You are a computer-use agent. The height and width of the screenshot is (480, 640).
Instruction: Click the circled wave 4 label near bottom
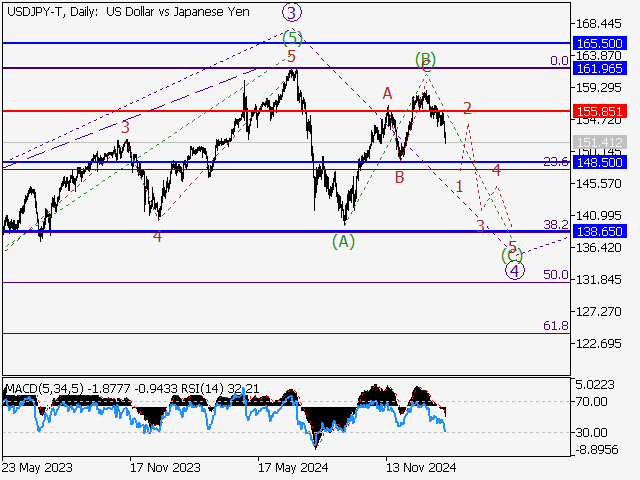click(514, 270)
